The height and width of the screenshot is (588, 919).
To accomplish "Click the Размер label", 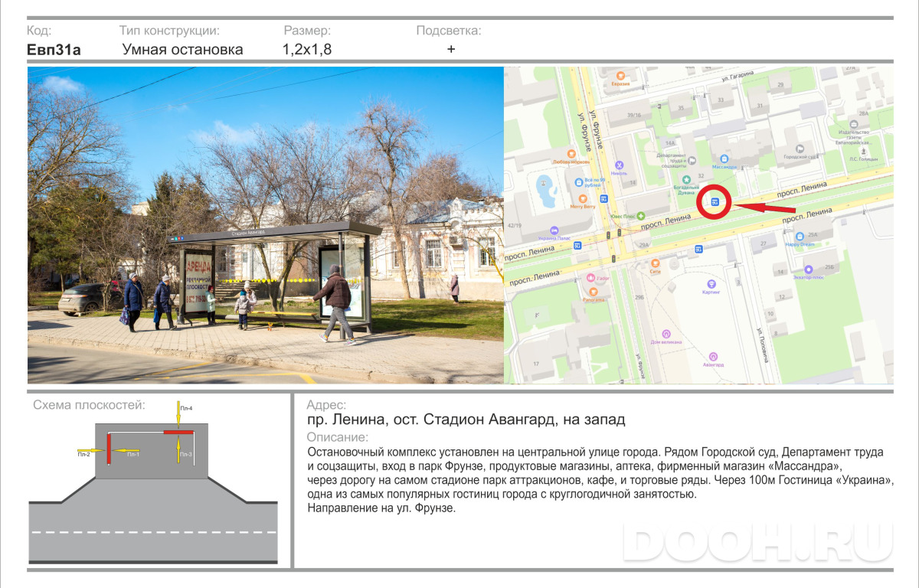I will coord(307,31).
